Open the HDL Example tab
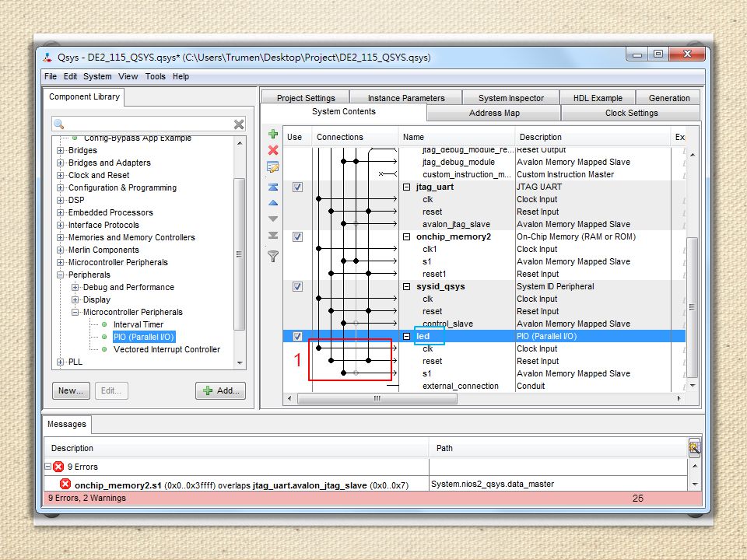 point(598,98)
